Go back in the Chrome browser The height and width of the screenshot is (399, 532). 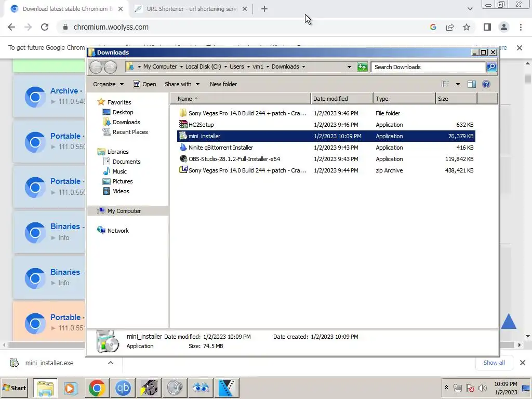tap(11, 27)
